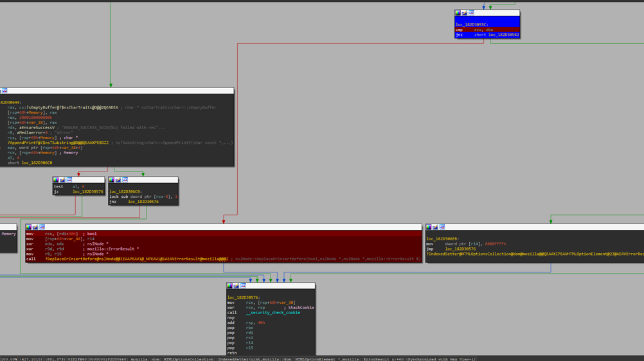Screen dimensions: 644x361
Task: Click group icon on red ReplaceOrInsertBefore block
Action: tap(42, 227)
